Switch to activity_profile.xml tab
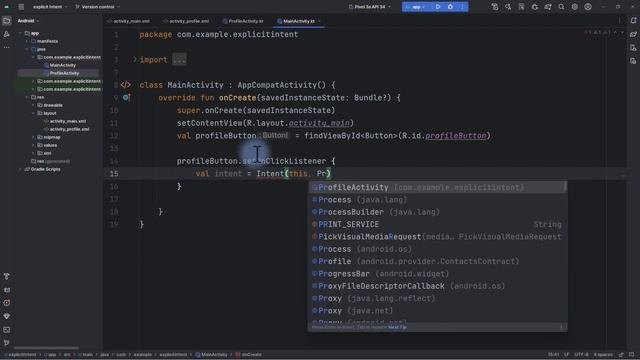This screenshot has height=360, width=640. click(x=186, y=21)
